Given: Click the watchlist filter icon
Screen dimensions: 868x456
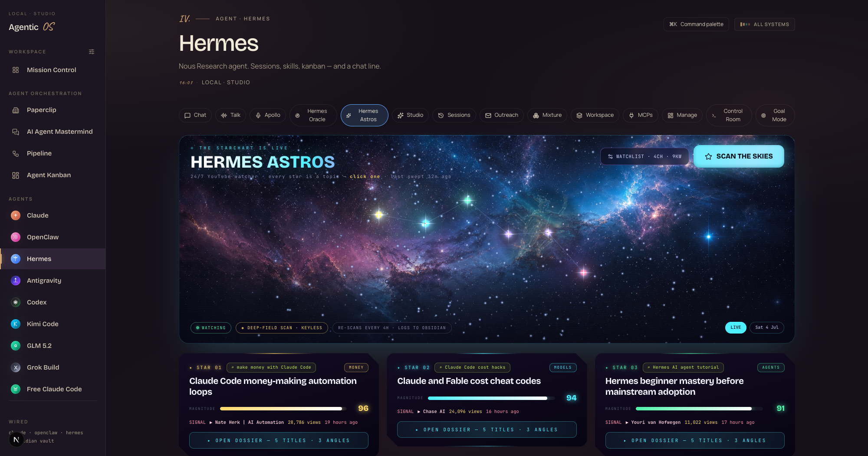Looking at the screenshot, I should coord(610,156).
